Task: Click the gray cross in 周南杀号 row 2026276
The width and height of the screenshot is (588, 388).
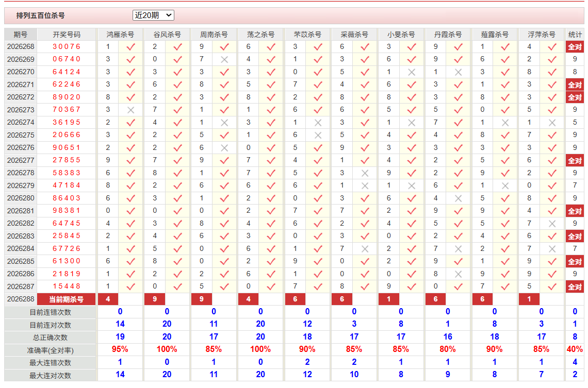Action: click(x=224, y=148)
